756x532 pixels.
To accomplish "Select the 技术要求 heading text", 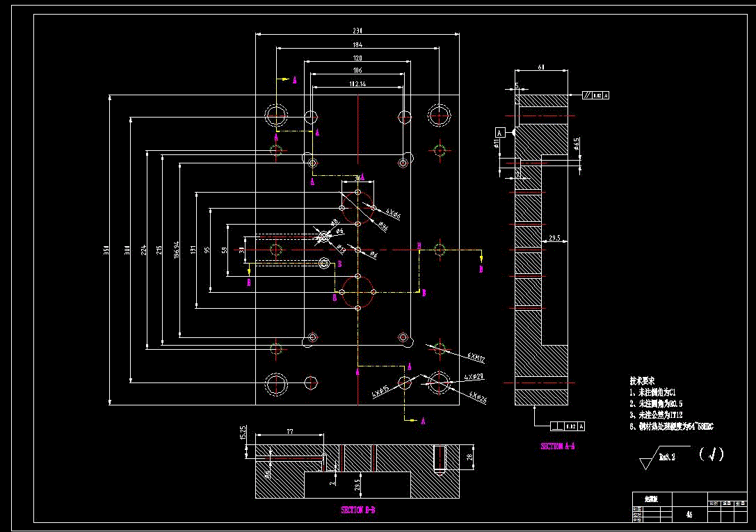I will click(642, 380).
